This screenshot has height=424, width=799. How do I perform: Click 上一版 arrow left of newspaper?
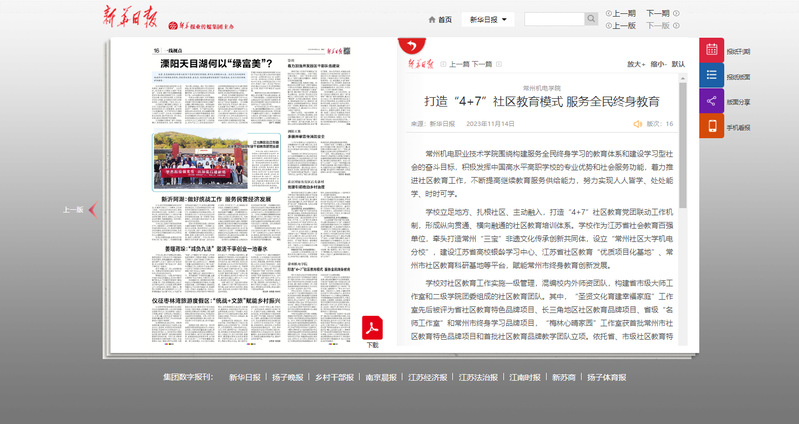79,210
